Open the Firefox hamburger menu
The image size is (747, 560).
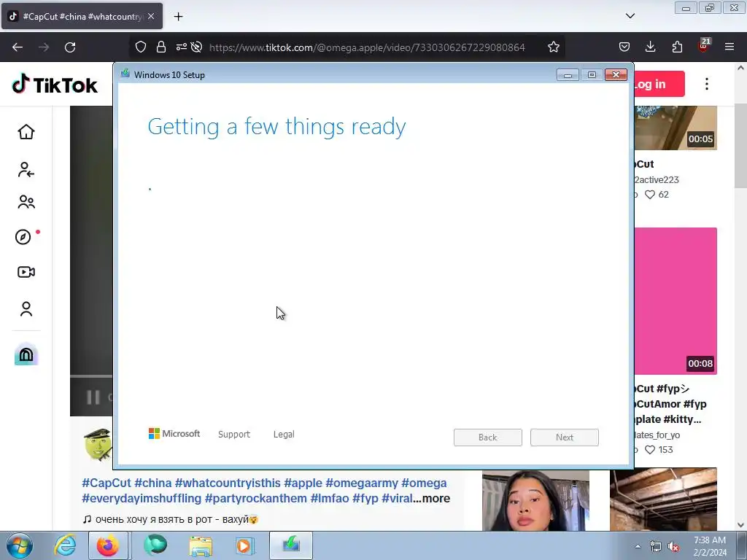click(x=729, y=47)
